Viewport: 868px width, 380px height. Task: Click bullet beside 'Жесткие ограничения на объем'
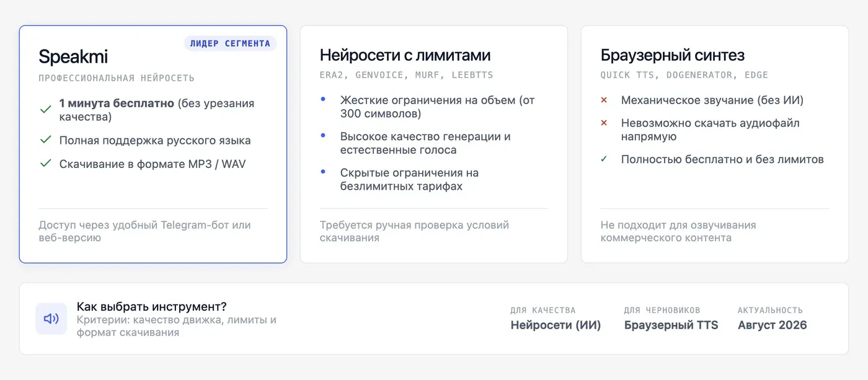tap(323, 99)
